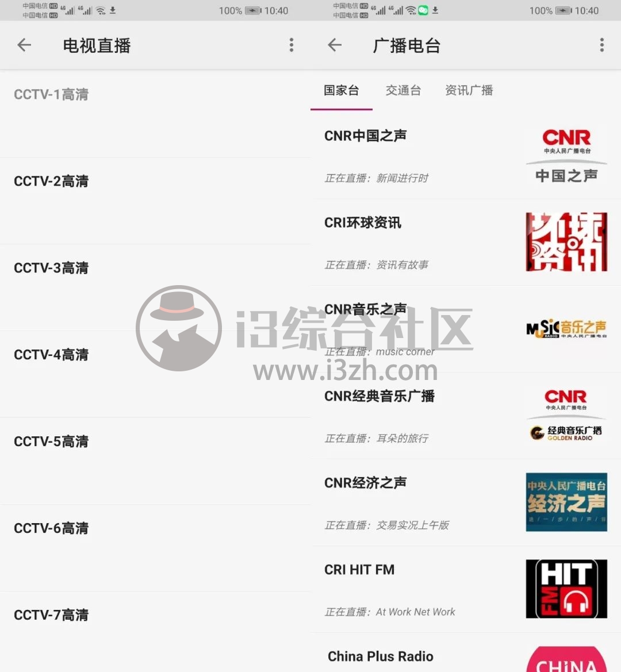Open overflow menu on 电视直播 screen

(292, 45)
